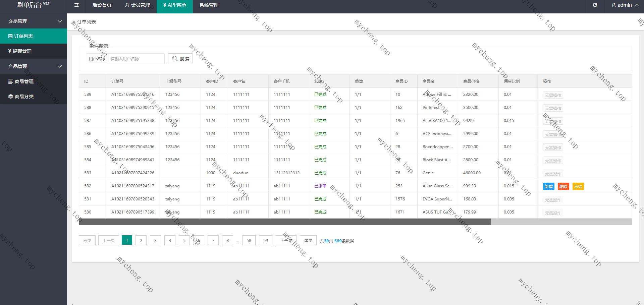Click the 共59页 589条数据 total text
Image resolution: width=644 pixels, height=305 pixels.
(337, 241)
